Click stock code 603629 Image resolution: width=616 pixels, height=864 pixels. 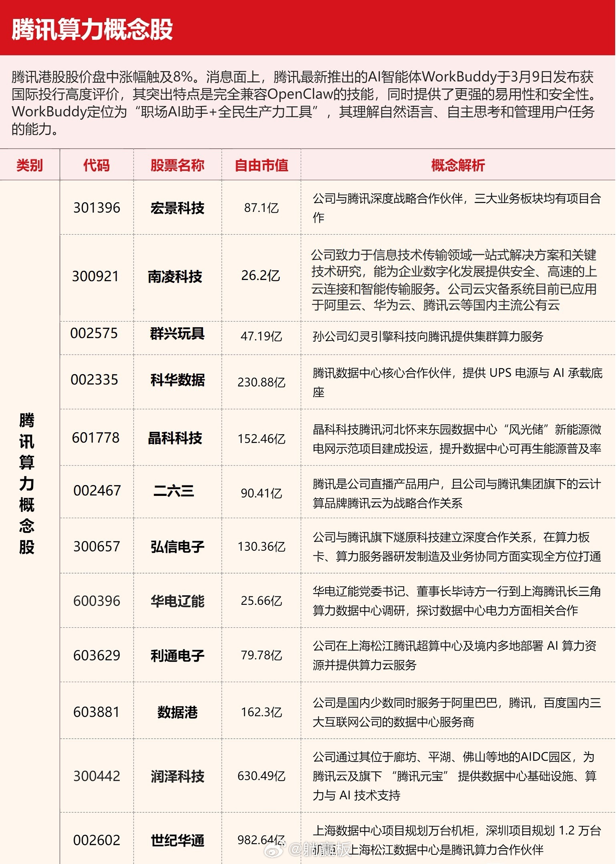(x=97, y=655)
